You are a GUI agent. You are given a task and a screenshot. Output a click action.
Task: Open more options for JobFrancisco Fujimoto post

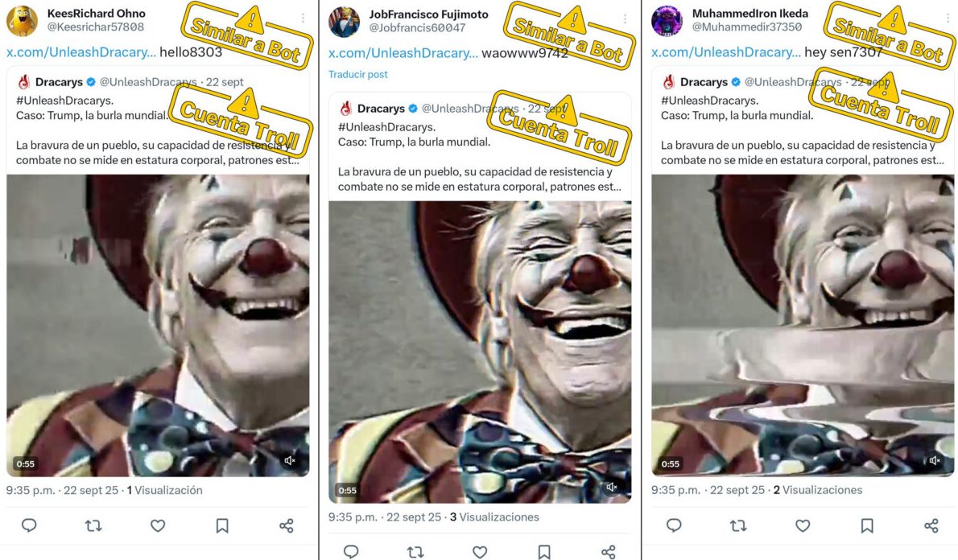[x=625, y=18]
